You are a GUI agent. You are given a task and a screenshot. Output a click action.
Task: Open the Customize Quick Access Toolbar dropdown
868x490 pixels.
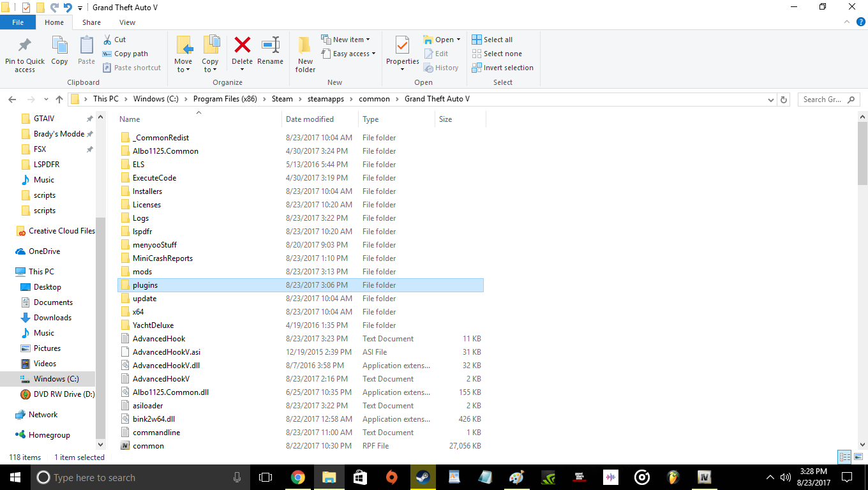click(80, 8)
